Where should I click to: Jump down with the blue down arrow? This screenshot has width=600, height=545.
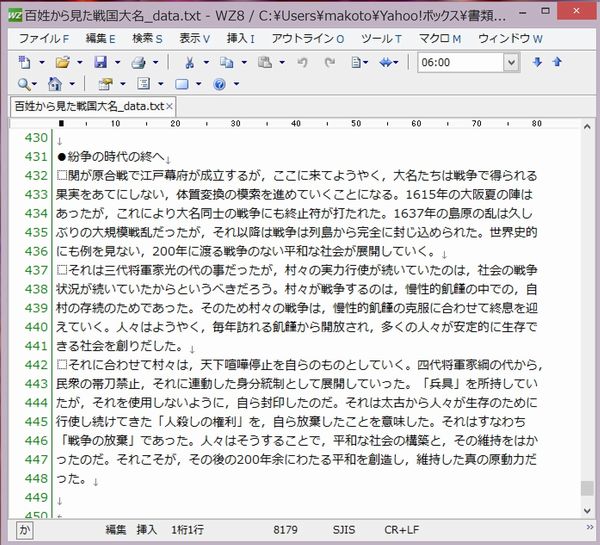[x=537, y=62]
